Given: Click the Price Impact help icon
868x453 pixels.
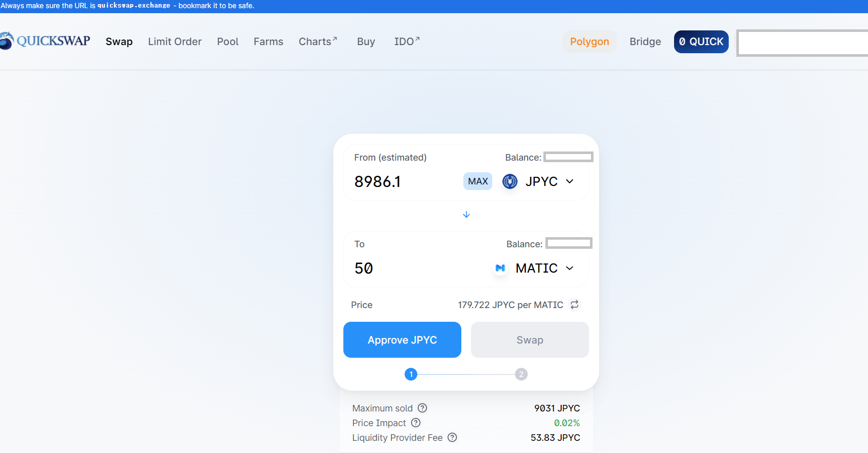Looking at the screenshot, I should 416,423.
